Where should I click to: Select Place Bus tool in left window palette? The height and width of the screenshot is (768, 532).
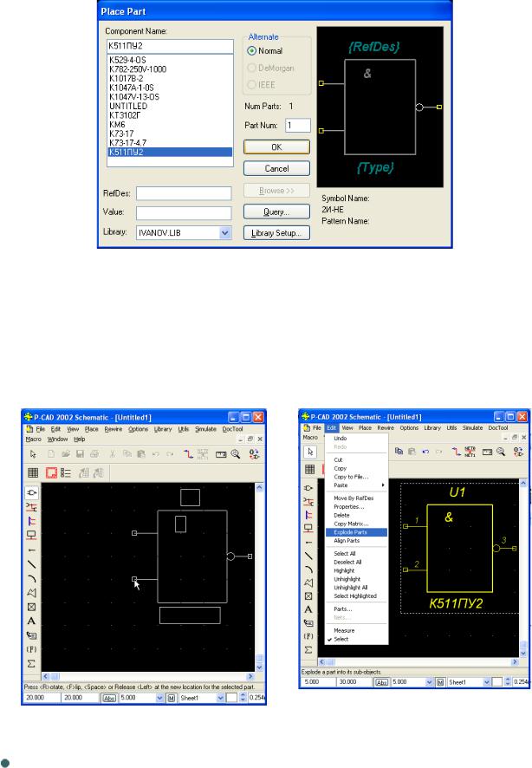tap(32, 521)
